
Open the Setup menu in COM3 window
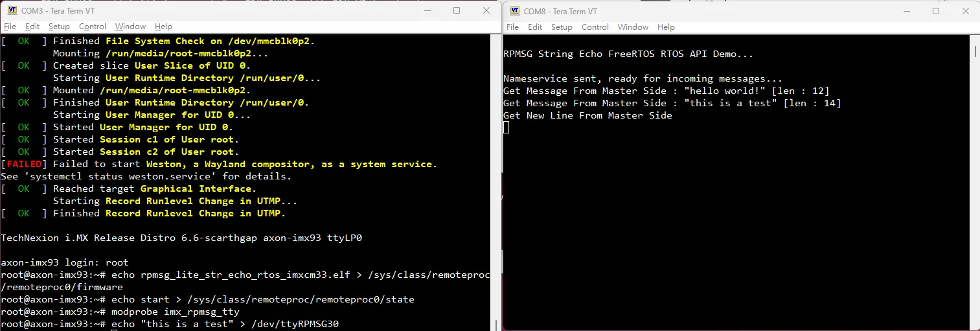click(x=59, y=27)
